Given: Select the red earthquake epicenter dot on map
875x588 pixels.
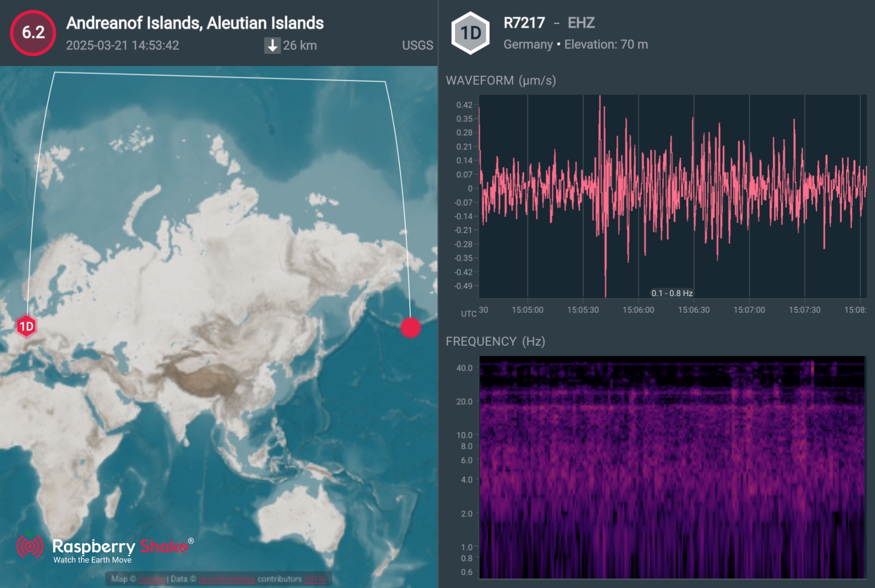Looking at the screenshot, I should pos(410,328).
